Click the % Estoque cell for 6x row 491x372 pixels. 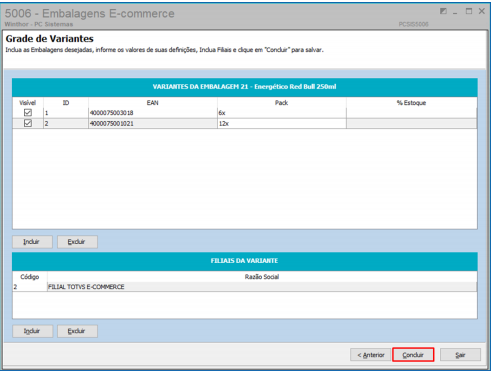pos(411,113)
